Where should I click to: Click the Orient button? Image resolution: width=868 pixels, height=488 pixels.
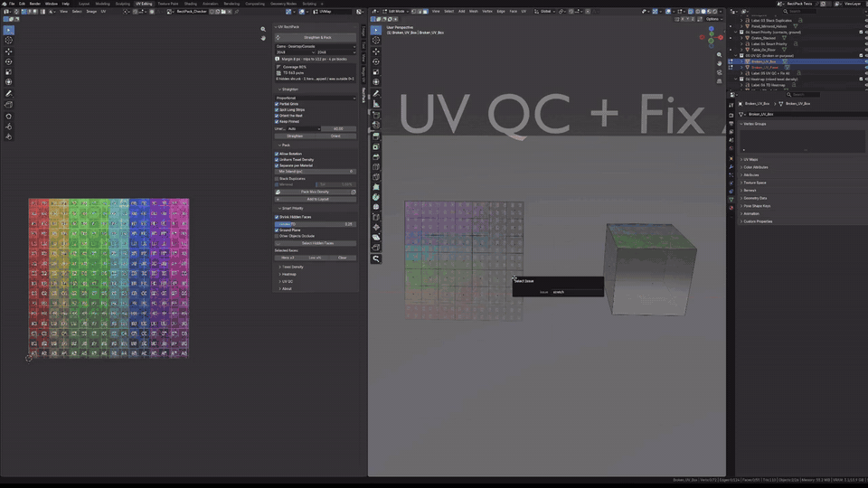point(335,136)
